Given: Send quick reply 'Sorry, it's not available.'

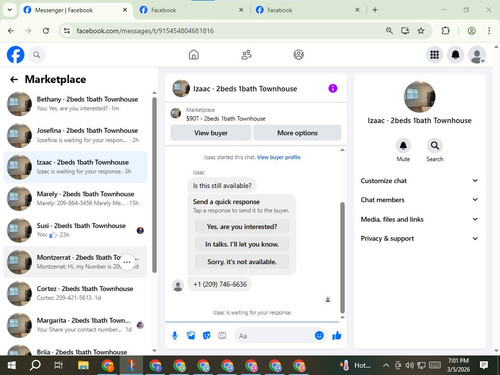Looking at the screenshot, I should coord(242,262).
